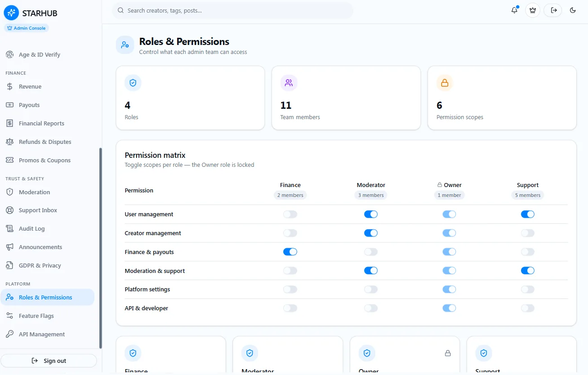Go to GDPR & Privacy page

tap(47, 265)
